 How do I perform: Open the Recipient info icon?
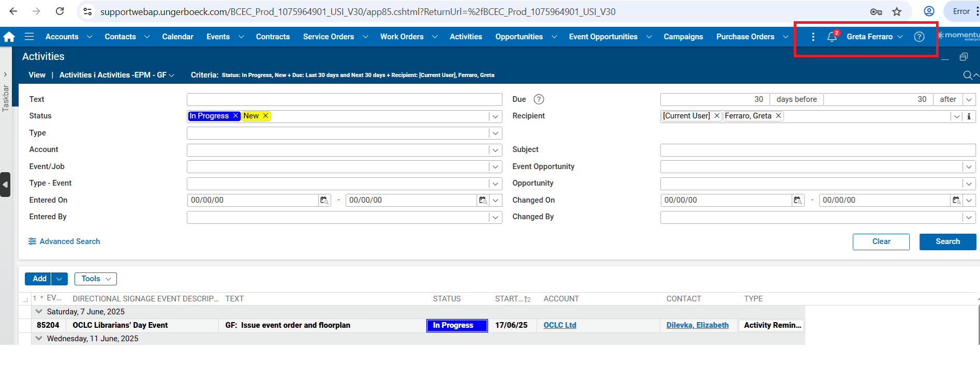coord(969,116)
